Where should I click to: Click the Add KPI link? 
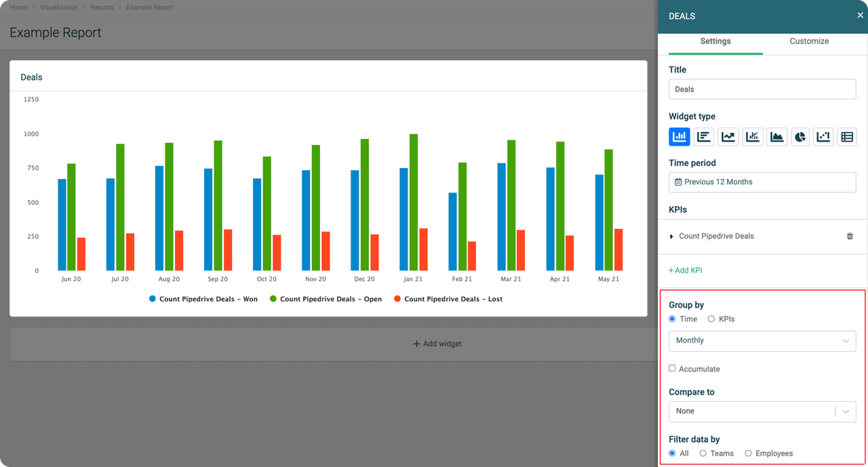pyautogui.click(x=686, y=270)
